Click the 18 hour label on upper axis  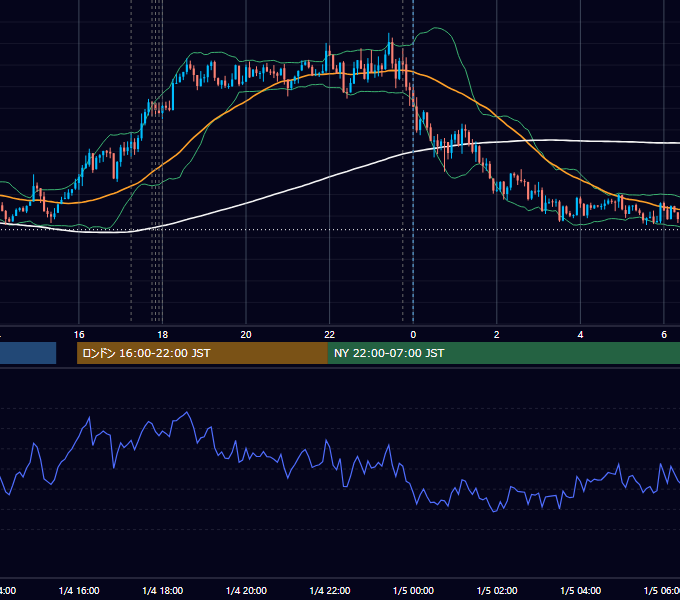(162, 335)
